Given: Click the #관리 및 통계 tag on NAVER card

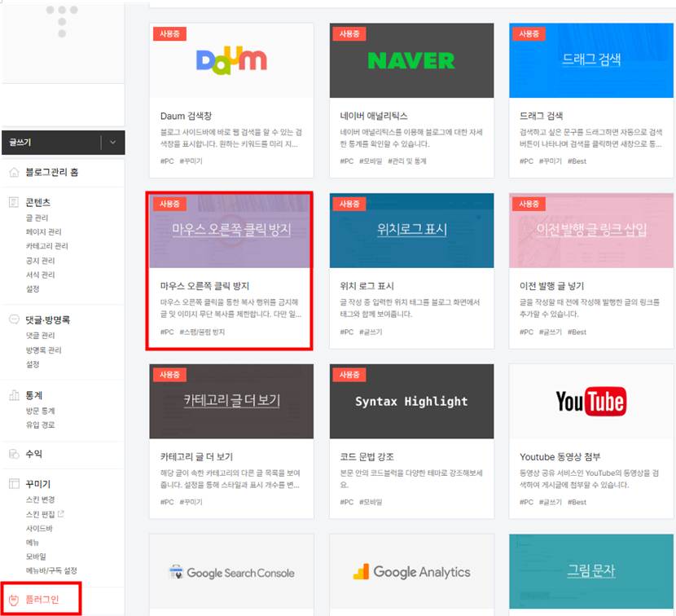Looking at the screenshot, I should 407,161.
